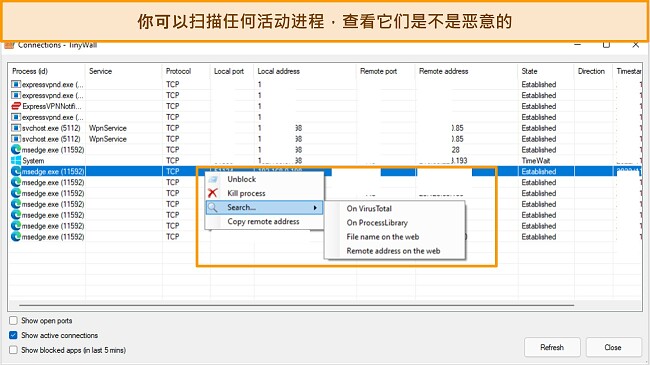Click the ExpressVPNNotifi process icon
Viewport: 650px width, 365px height.
(x=16, y=106)
